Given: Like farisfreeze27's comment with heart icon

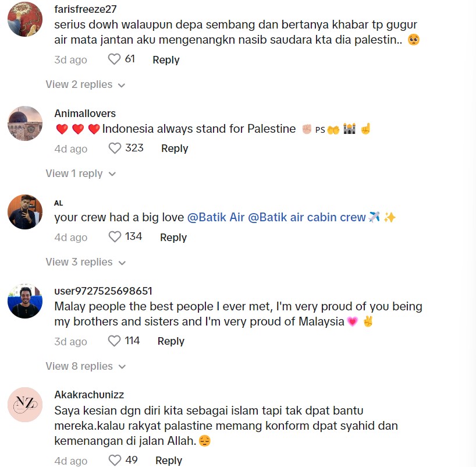Looking at the screenshot, I should tap(115, 59).
